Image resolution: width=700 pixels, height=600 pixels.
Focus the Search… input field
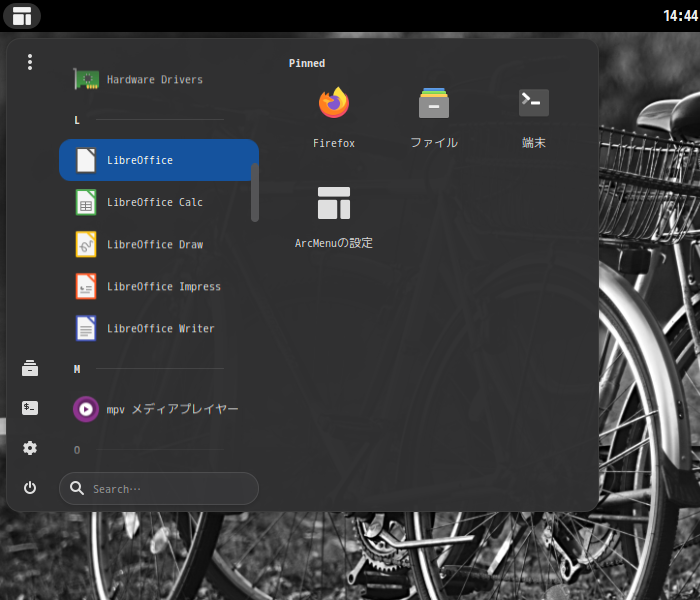pyautogui.click(x=158, y=488)
